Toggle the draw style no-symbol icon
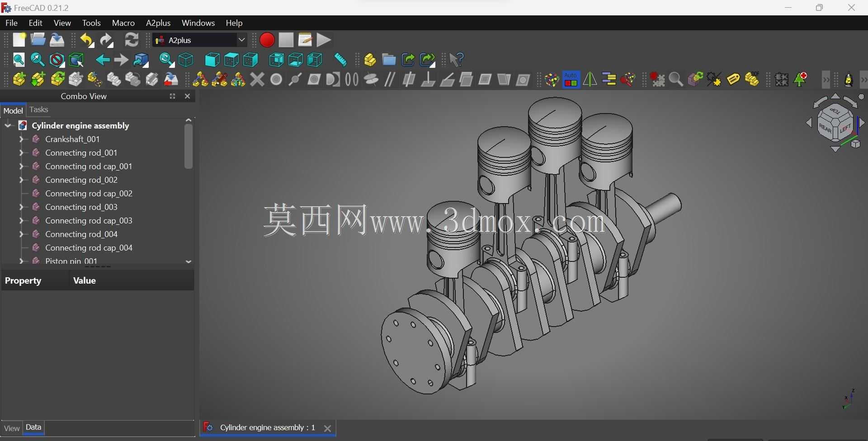The image size is (868, 441). pyautogui.click(x=57, y=60)
